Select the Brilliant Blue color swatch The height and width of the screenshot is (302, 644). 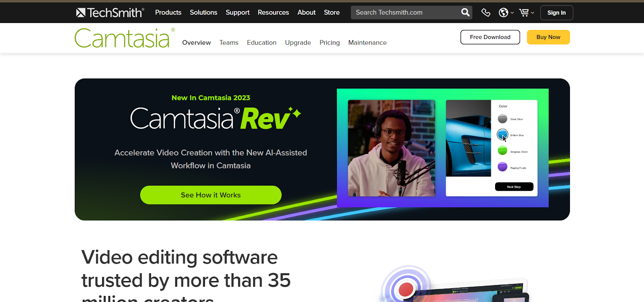coord(502,134)
